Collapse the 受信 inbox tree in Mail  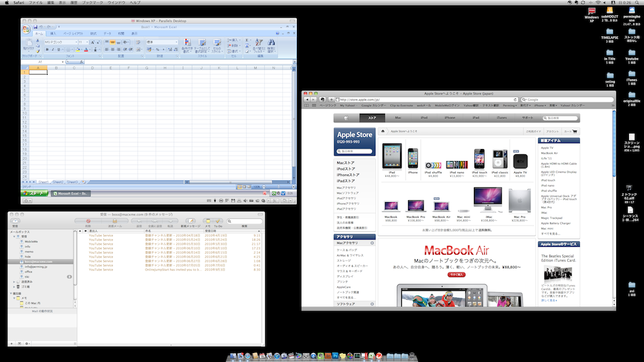[14, 237]
